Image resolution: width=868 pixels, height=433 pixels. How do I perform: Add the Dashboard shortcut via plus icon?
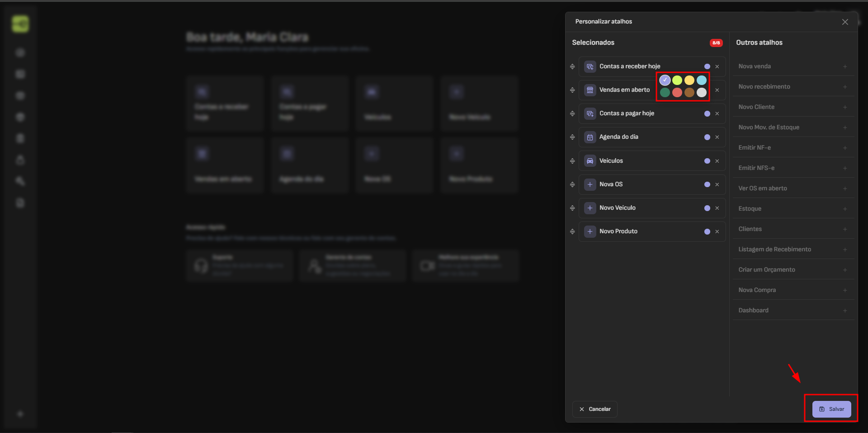tap(844, 311)
